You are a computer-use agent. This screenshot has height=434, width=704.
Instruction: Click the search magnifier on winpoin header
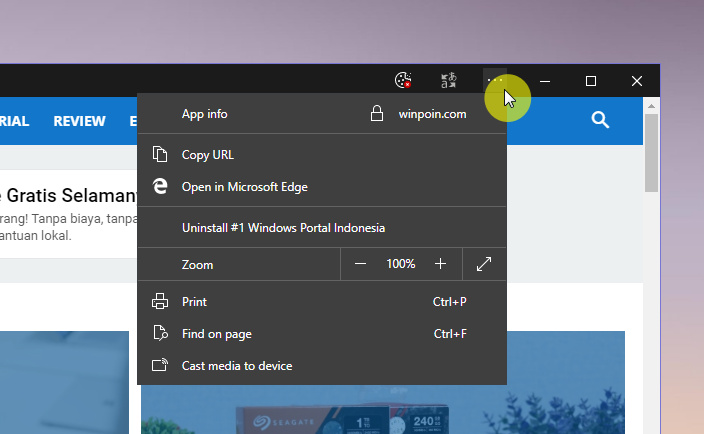point(600,120)
